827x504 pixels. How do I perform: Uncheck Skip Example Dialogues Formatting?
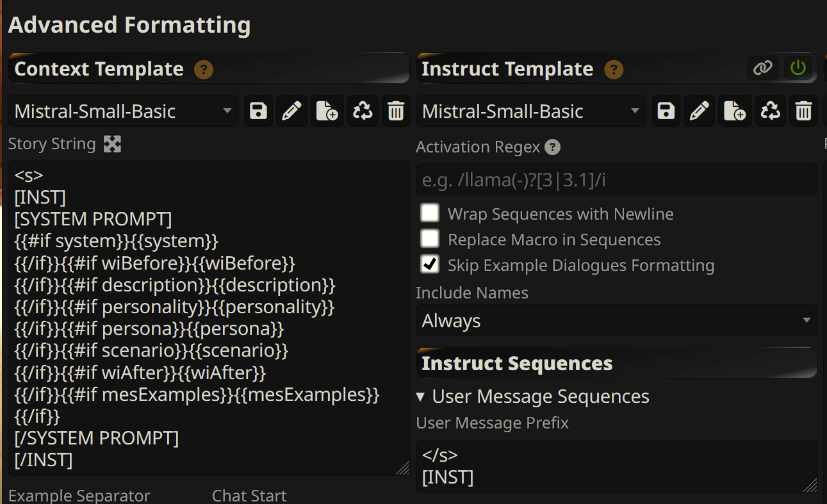[430, 264]
